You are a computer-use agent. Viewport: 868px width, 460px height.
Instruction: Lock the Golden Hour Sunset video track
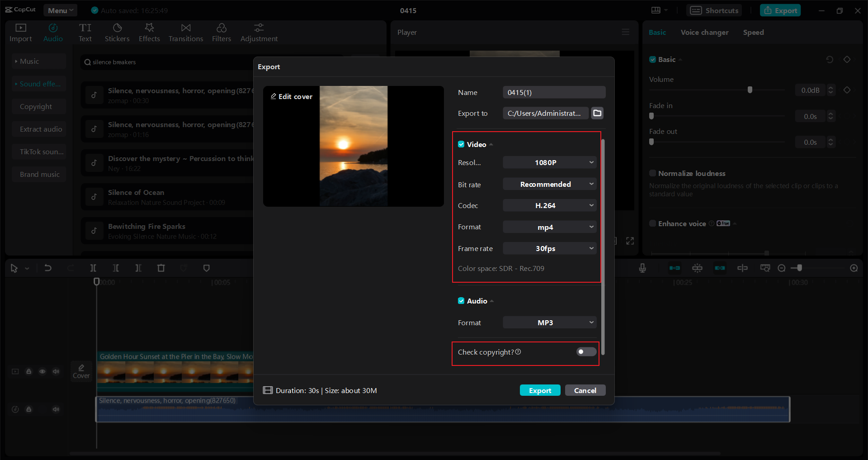coord(28,371)
